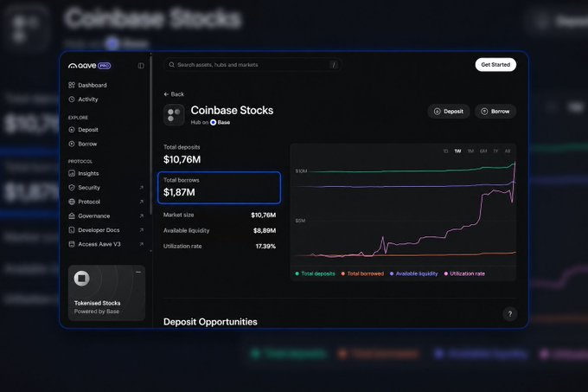This screenshot has width=588, height=392.
Task: Click the Deposit Opportunities heading
Action: [210, 322]
